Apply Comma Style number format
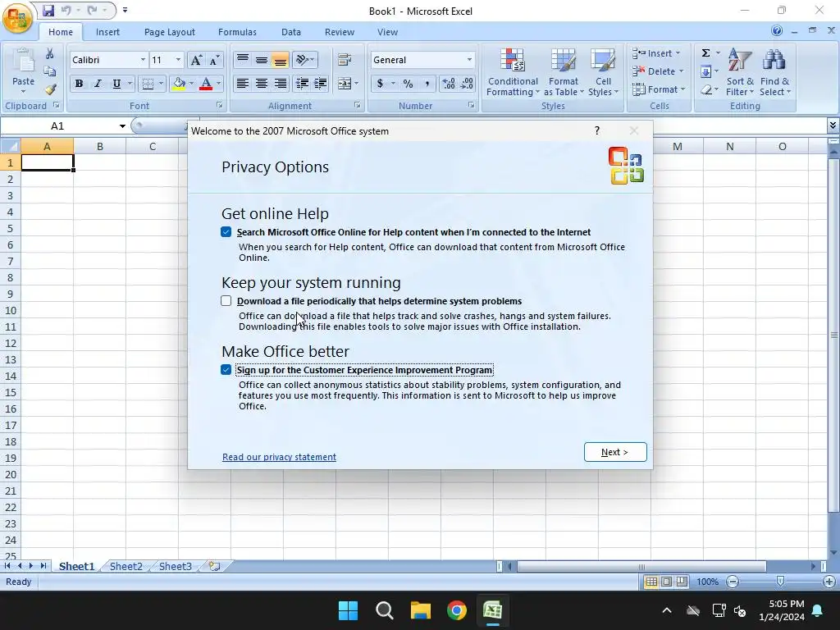Image resolution: width=840 pixels, height=630 pixels. [427, 84]
